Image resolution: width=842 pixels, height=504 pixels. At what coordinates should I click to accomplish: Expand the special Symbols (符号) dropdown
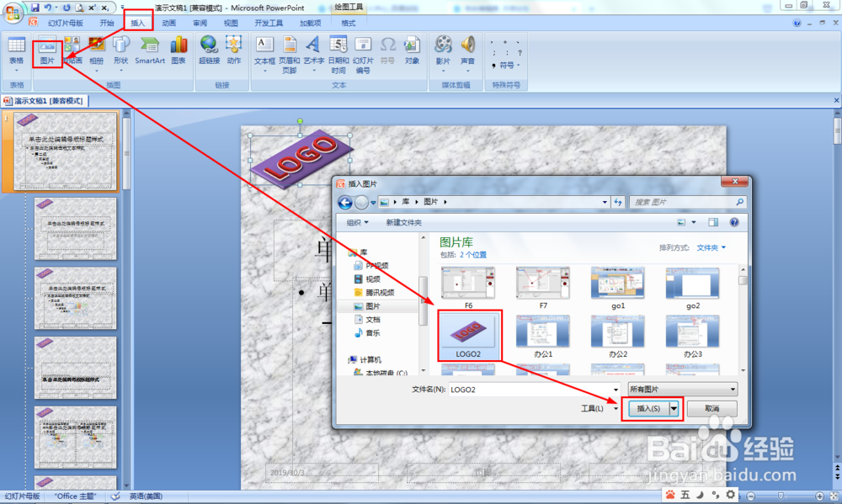pyautogui.click(x=507, y=66)
